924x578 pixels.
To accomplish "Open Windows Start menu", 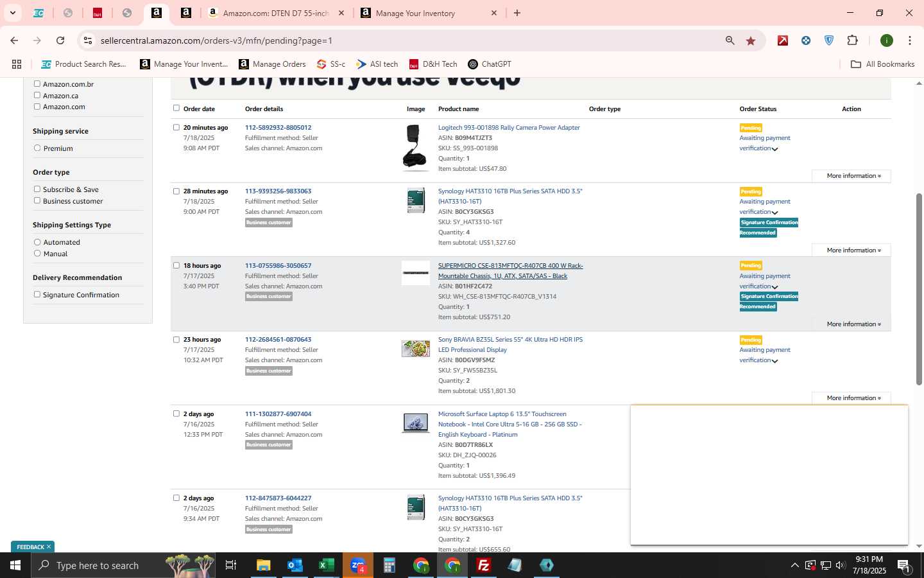I will click(x=15, y=565).
